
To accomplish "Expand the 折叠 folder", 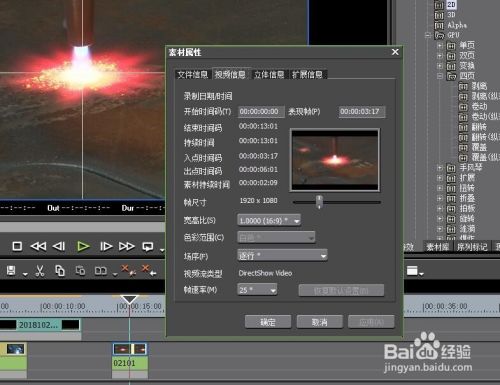I will tap(440, 198).
